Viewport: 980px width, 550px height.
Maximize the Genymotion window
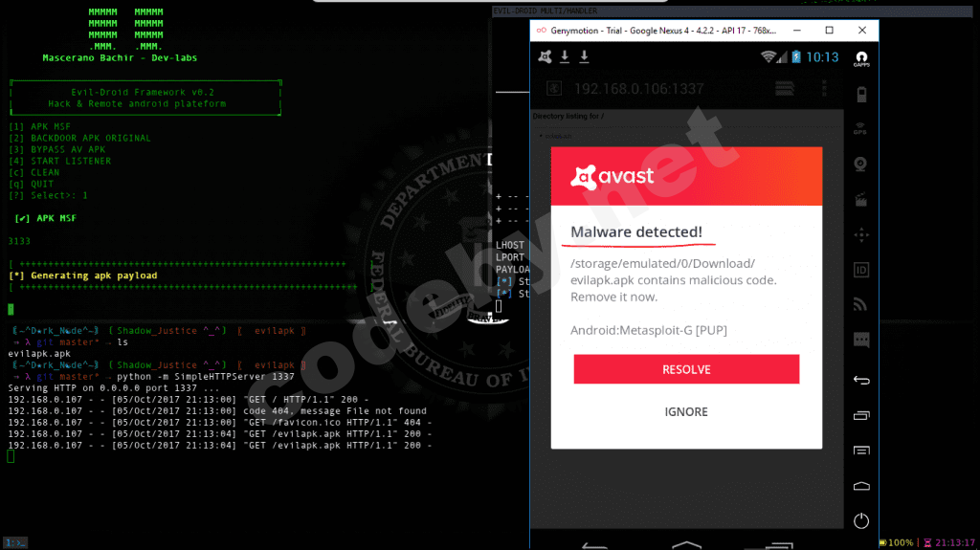point(830,30)
